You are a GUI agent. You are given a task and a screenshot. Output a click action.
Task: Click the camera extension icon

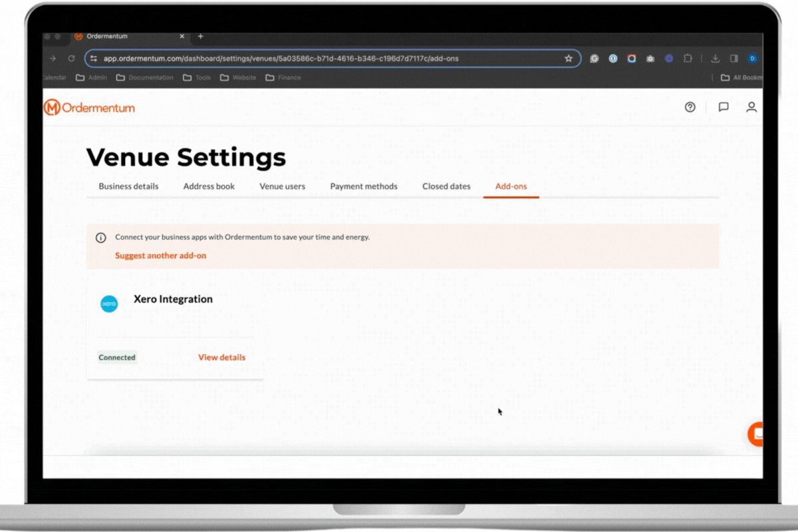650,59
